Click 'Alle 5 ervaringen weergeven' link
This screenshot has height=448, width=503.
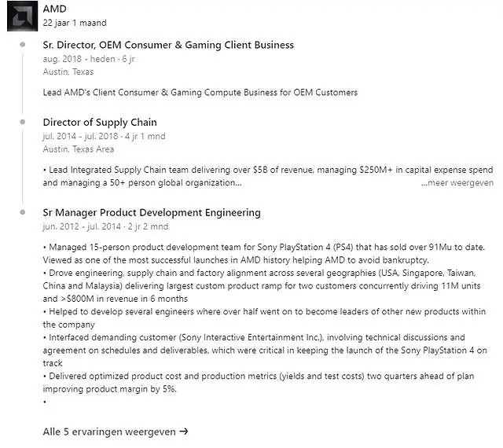[110, 431]
